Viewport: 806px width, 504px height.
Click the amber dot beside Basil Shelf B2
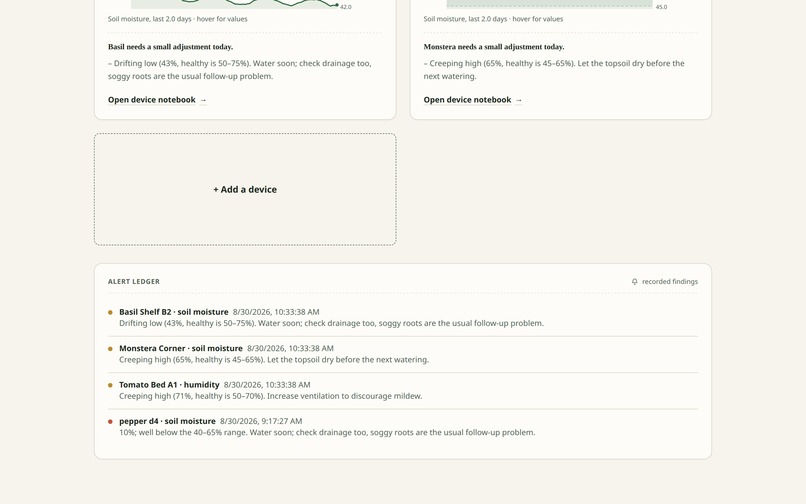coord(110,312)
